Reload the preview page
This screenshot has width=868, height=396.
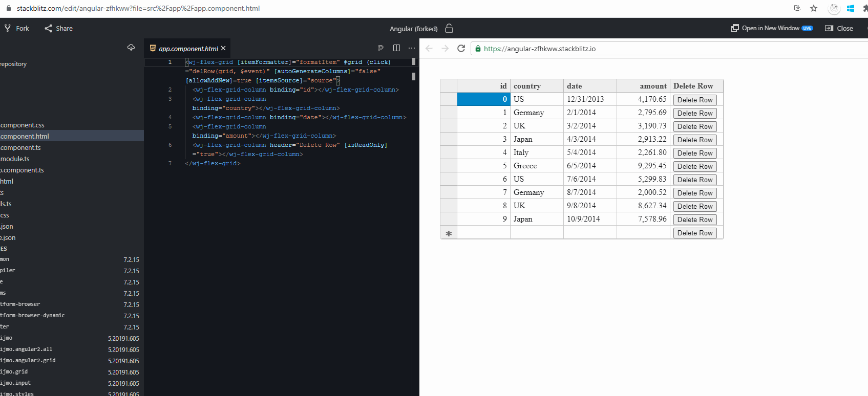[x=461, y=48]
